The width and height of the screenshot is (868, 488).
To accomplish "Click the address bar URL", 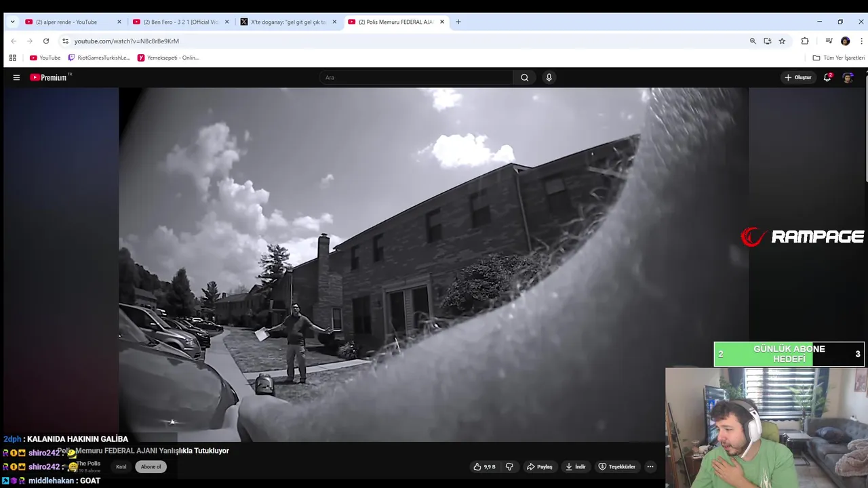I will pos(126,41).
